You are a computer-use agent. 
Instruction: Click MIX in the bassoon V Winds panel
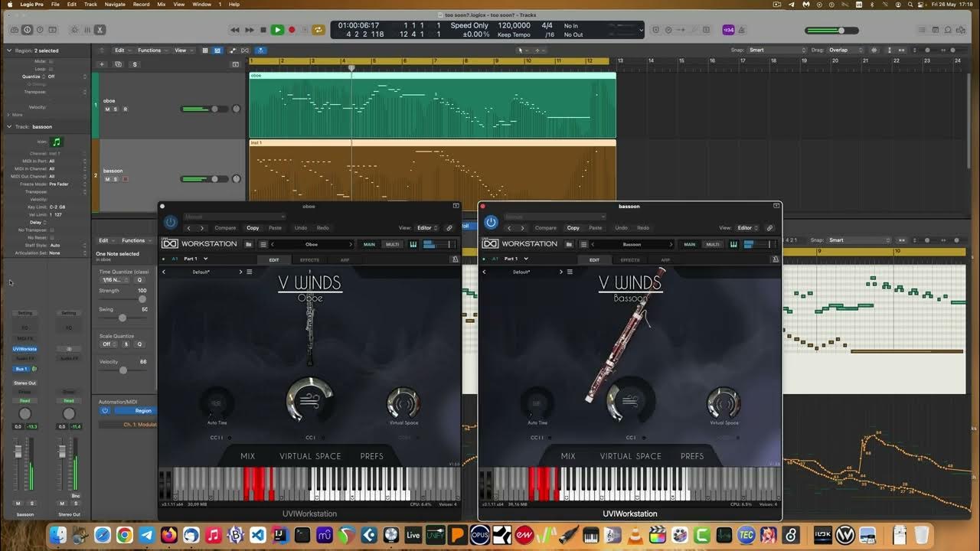tap(568, 456)
